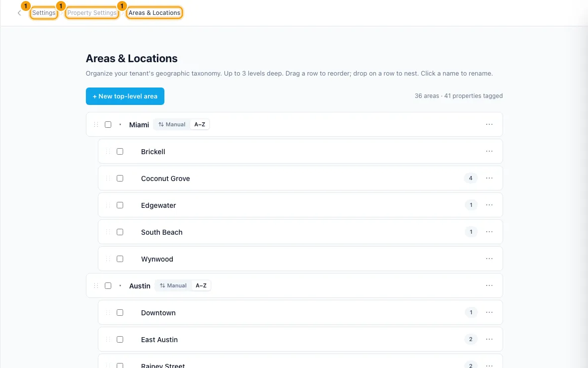Click the Areas & Locations breadcrumb

pyautogui.click(x=154, y=13)
